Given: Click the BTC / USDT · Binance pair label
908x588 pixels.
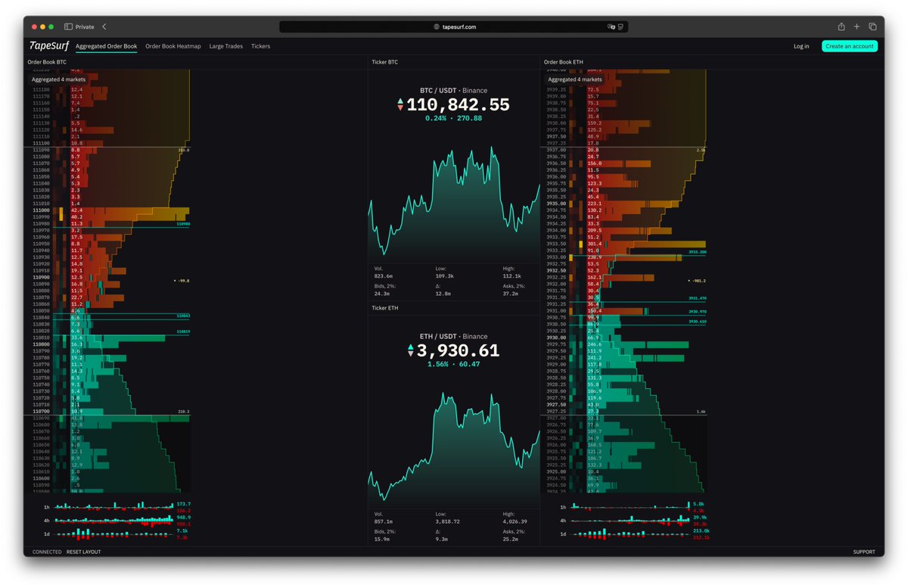Looking at the screenshot, I should click(x=454, y=90).
